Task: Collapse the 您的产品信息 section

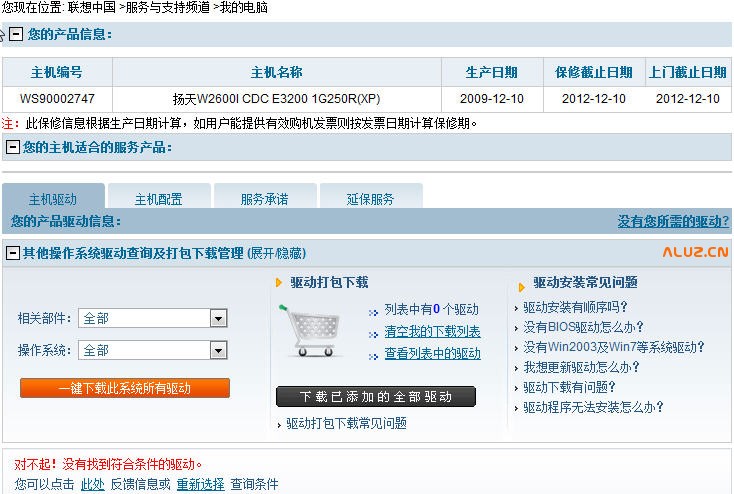Action: [x=16, y=34]
